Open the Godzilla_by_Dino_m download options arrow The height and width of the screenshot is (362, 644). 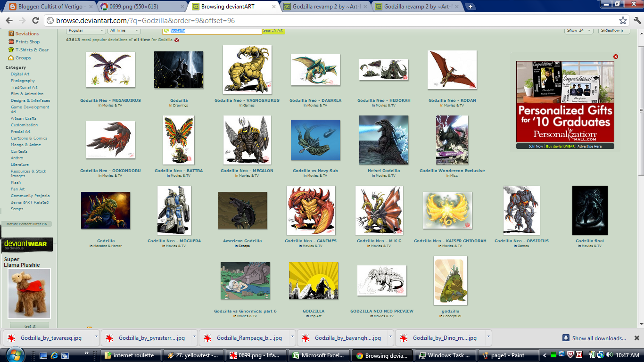pyautogui.click(x=488, y=337)
